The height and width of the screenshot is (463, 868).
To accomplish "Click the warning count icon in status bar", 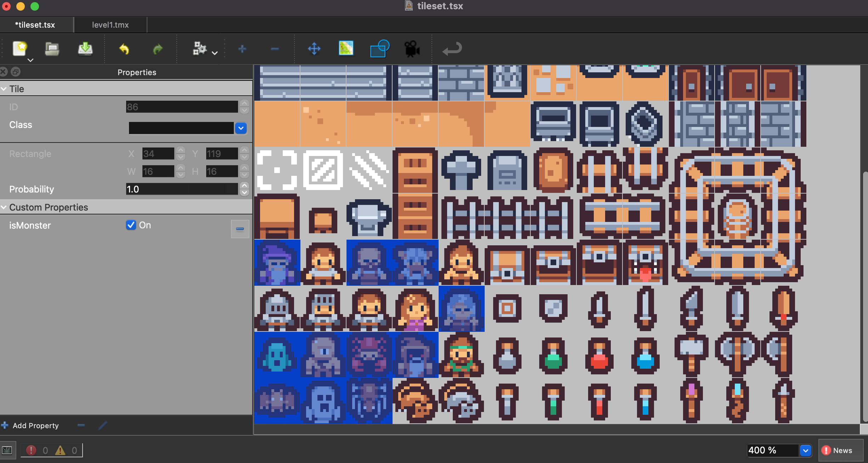I will pyautogui.click(x=60, y=450).
